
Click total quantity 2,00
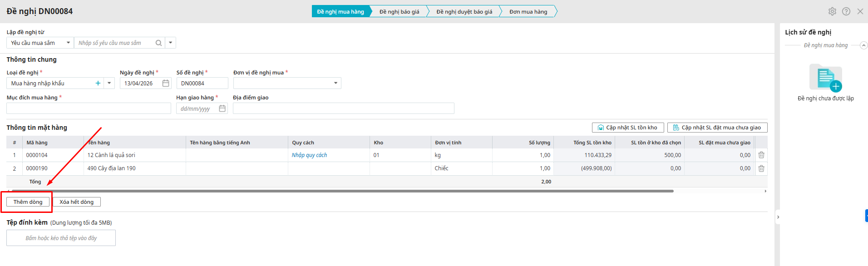tap(546, 182)
